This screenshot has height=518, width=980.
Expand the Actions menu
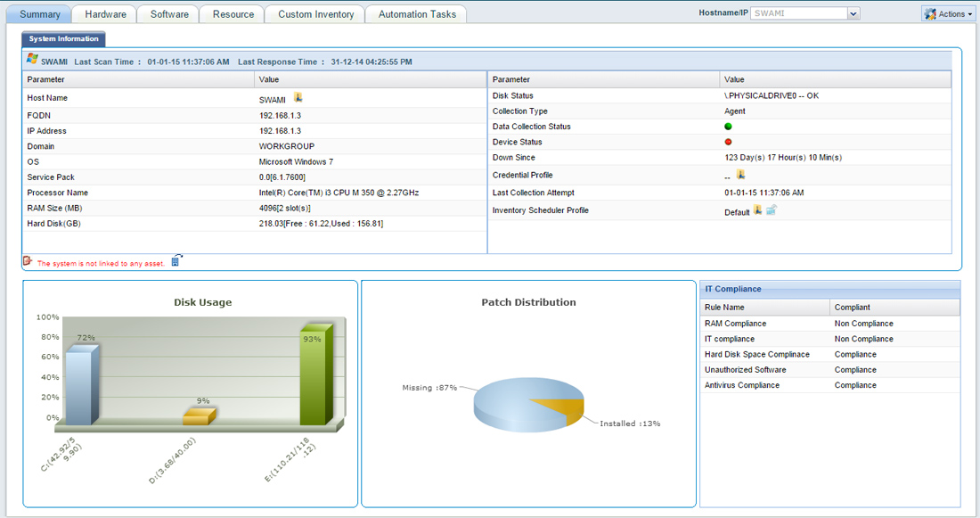(948, 13)
